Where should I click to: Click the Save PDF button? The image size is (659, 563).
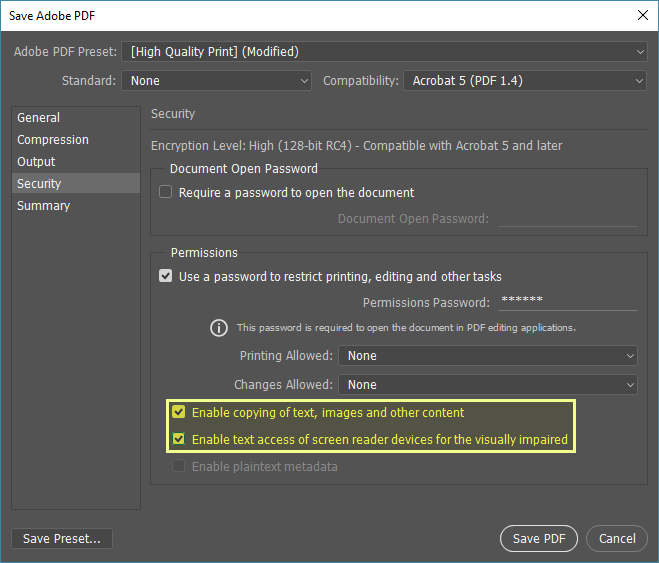coord(539,539)
